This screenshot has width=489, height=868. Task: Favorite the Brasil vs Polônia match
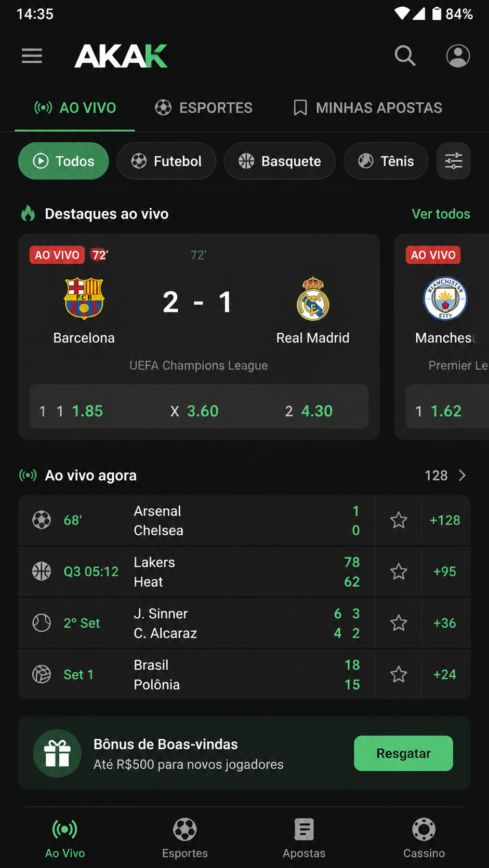tap(399, 674)
